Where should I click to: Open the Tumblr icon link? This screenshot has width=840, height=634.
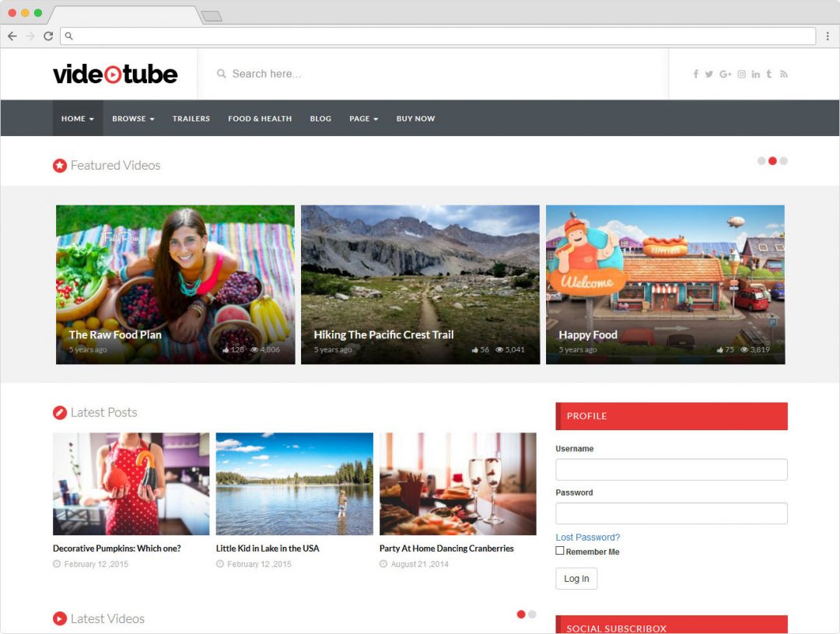pyautogui.click(x=768, y=74)
